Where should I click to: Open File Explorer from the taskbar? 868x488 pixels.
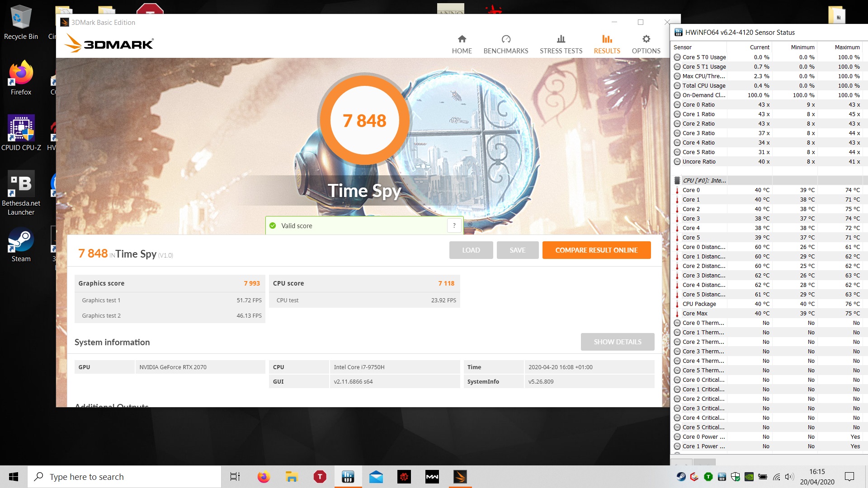[x=292, y=477]
